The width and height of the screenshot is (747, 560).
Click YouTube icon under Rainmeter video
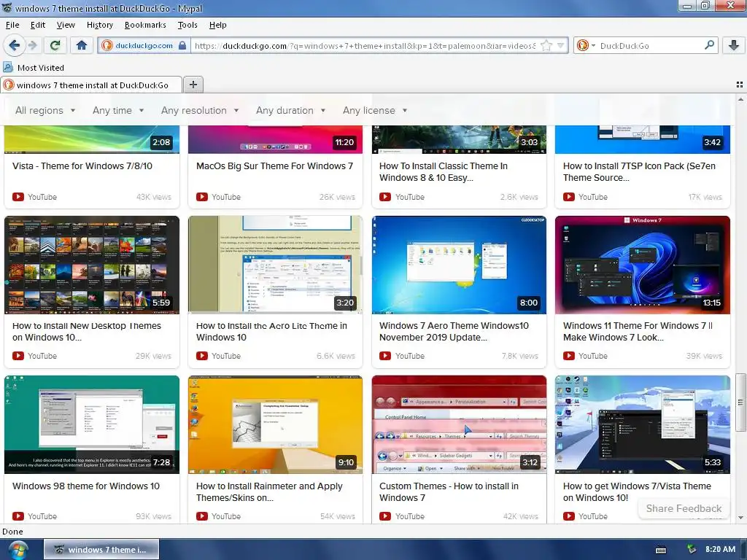(x=202, y=516)
